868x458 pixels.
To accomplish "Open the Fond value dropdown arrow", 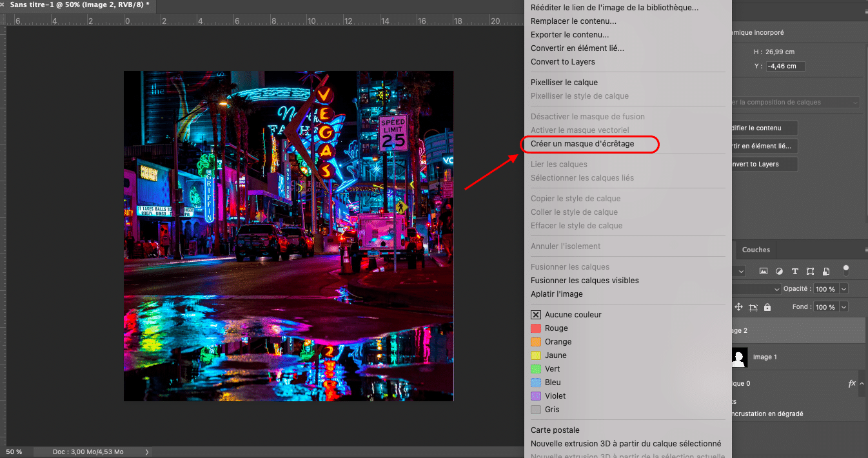I will pos(843,307).
